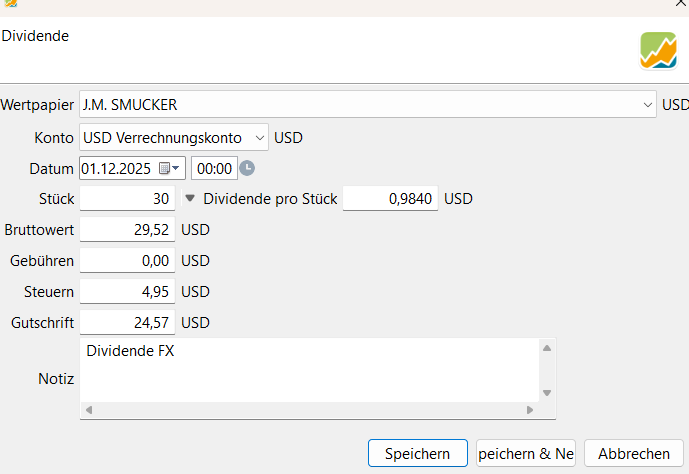Image resolution: width=689 pixels, height=474 pixels.
Task: Open the Konto USD Verrechnungskonto dropdown
Action: (259, 137)
